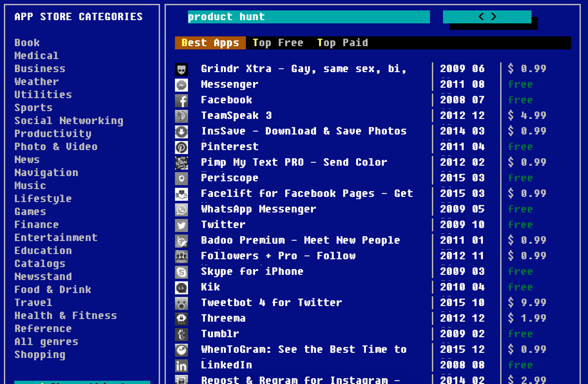
Task: Click the TeamSpeak 3 app icon
Action: pyautogui.click(x=181, y=116)
